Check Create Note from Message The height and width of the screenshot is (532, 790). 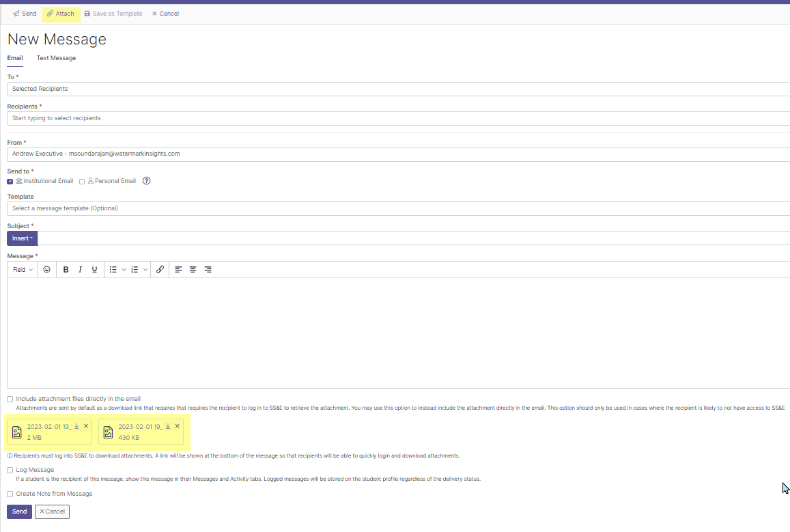[10, 494]
